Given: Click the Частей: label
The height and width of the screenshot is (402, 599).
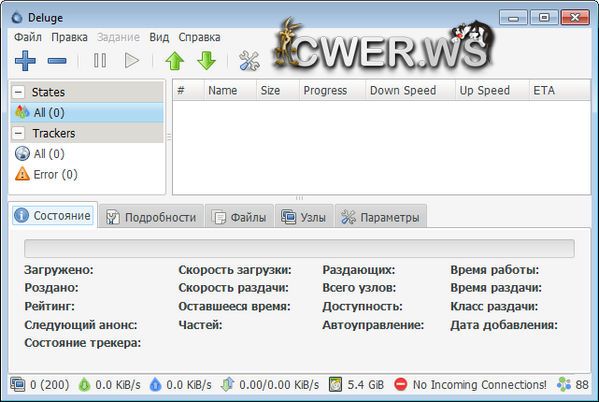Looking at the screenshot, I should [x=200, y=325].
